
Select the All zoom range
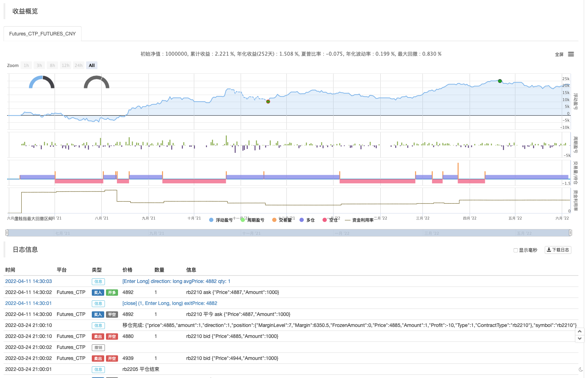click(x=92, y=65)
